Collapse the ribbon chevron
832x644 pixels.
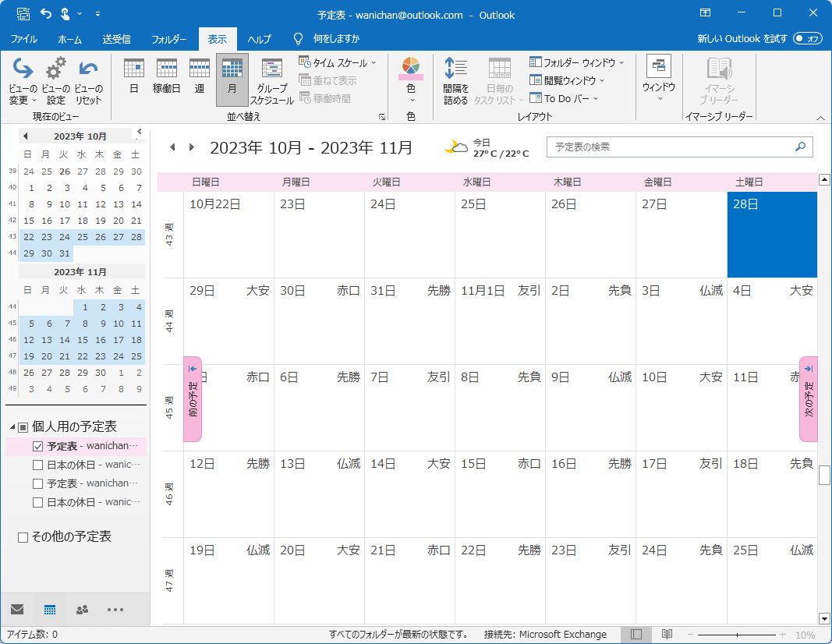tap(820, 118)
